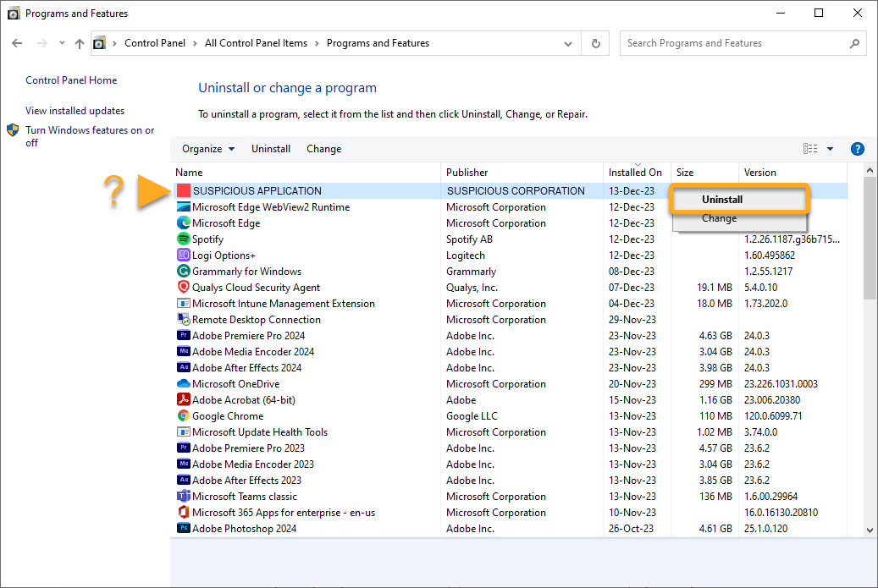This screenshot has height=588, width=878.
Task: Expand the address bar history dropdown
Action: coord(570,43)
